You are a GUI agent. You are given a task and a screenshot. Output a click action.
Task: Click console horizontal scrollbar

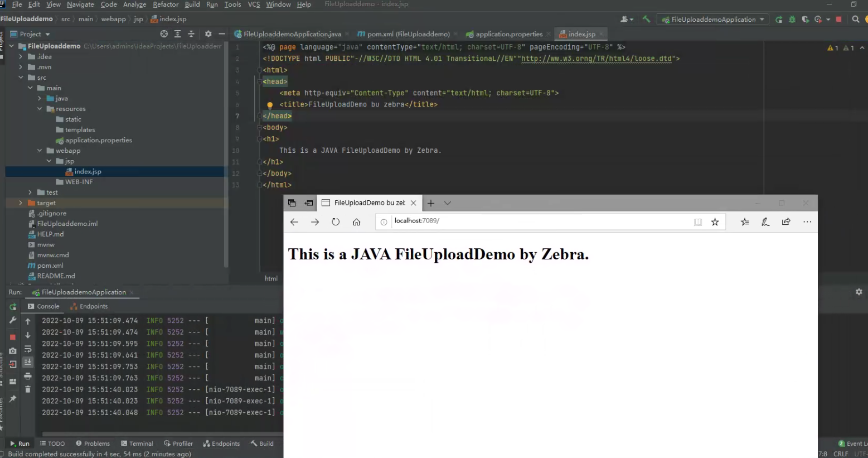click(x=162, y=433)
